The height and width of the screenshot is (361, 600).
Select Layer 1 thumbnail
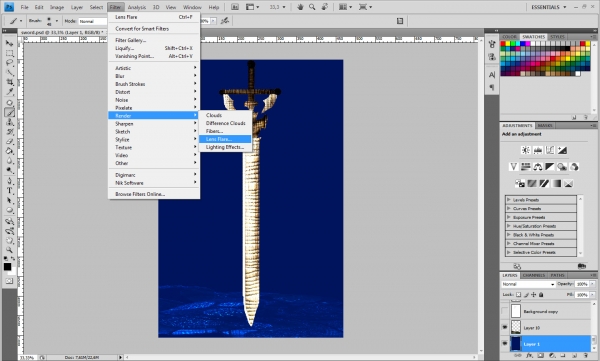[516, 344]
